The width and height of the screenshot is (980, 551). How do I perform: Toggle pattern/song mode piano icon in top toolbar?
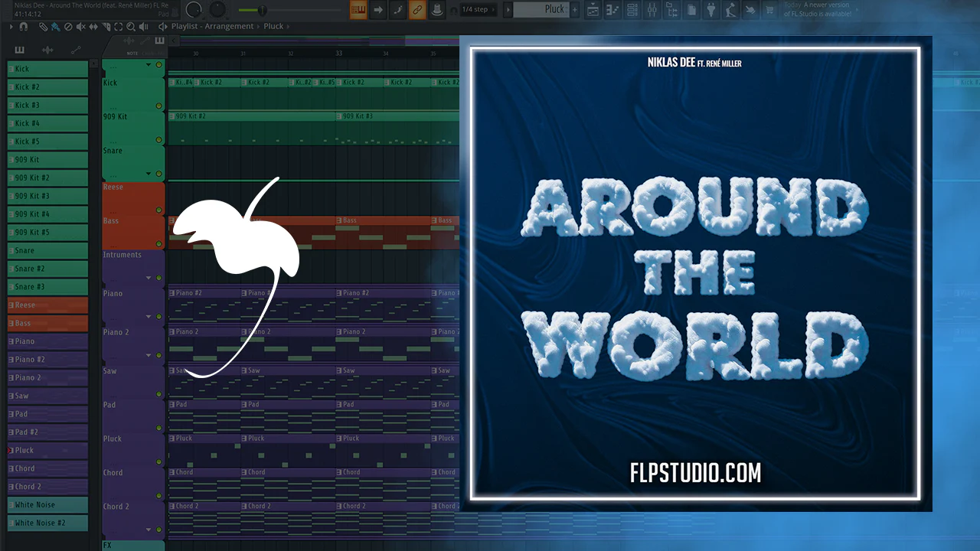(x=358, y=10)
